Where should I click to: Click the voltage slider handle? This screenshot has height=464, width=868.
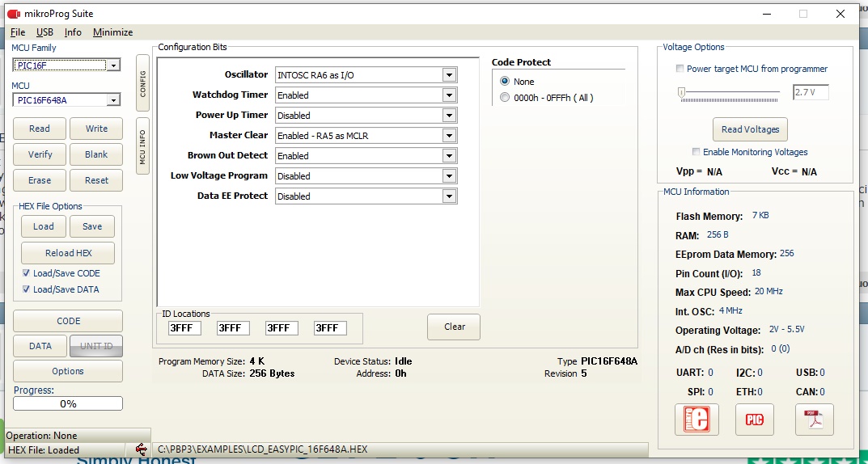[681, 93]
